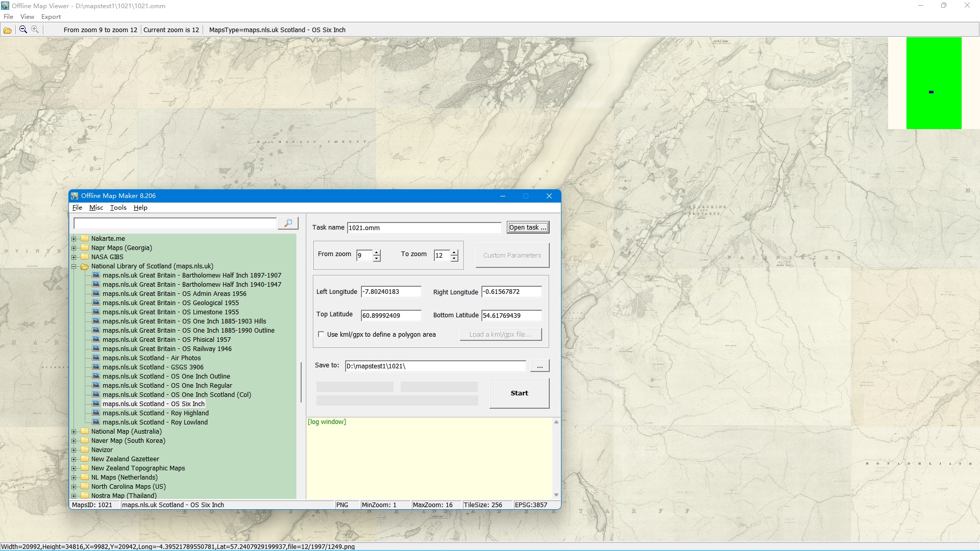Viewport: 980px width, 551px height.
Task: Click the OS Geological 1955 map icon
Action: (x=96, y=303)
